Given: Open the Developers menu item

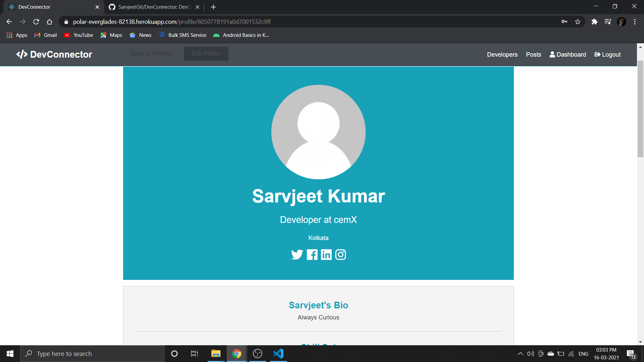Looking at the screenshot, I should pyautogui.click(x=502, y=54).
